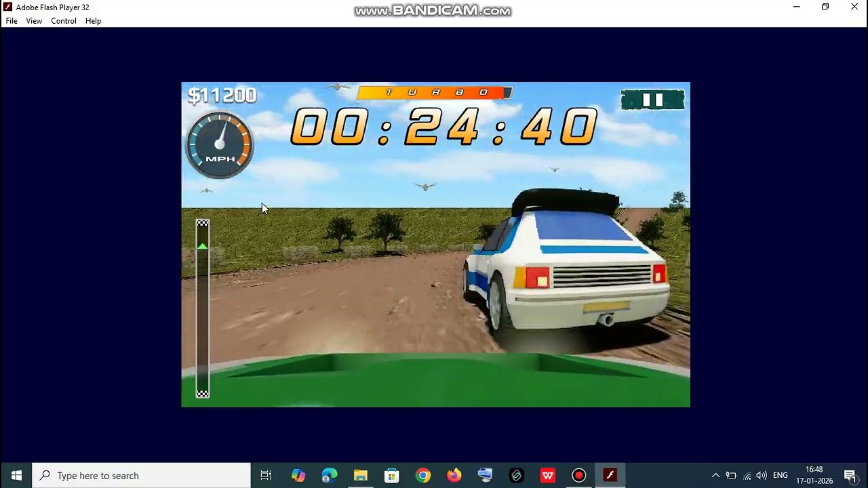Open the View menu
This screenshot has width=868, height=488.
click(34, 21)
